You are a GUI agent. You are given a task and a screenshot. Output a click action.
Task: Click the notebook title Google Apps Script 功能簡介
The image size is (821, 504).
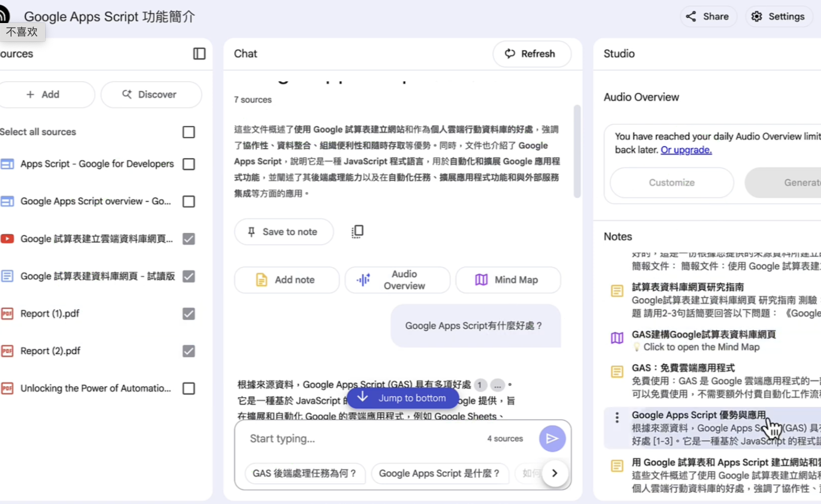click(x=109, y=17)
